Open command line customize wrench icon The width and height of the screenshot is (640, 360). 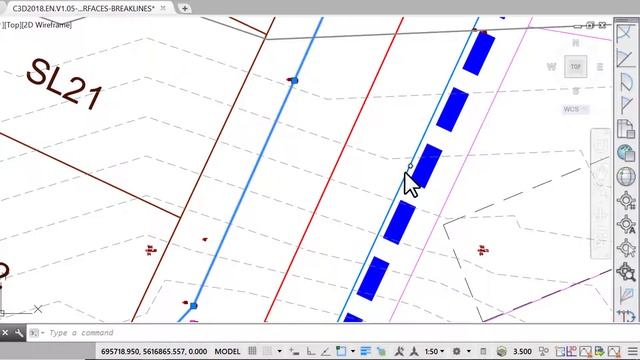coord(19,333)
